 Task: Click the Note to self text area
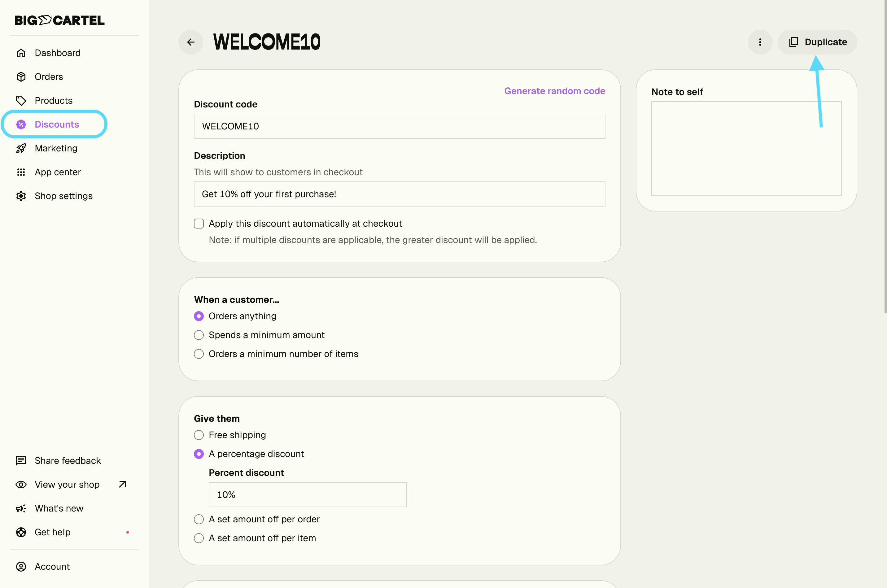[x=746, y=149]
